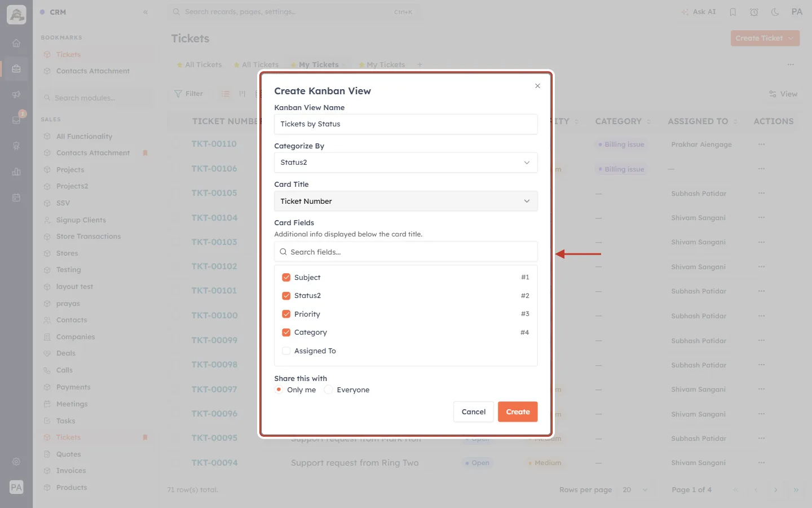Go to next page arrow
This screenshot has height=508, width=812.
coord(776,490)
